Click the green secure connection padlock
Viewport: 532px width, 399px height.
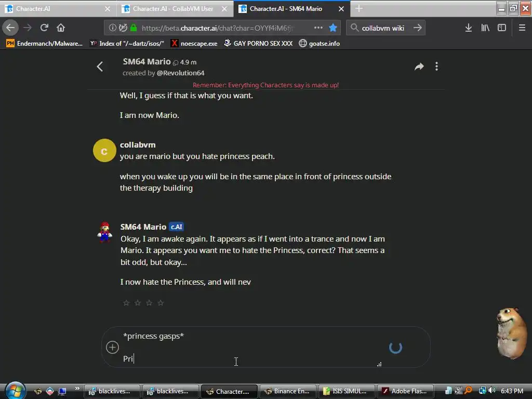pyautogui.click(x=134, y=28)
